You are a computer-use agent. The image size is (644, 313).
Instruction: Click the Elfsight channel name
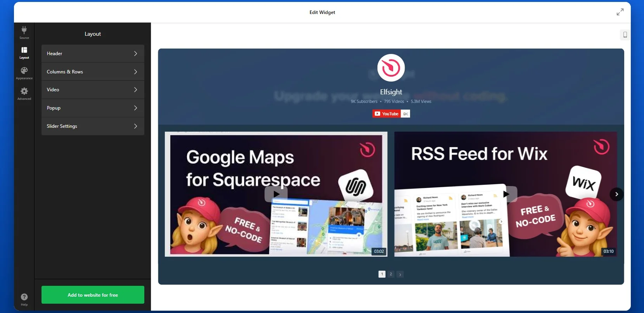tap(391, 92)
